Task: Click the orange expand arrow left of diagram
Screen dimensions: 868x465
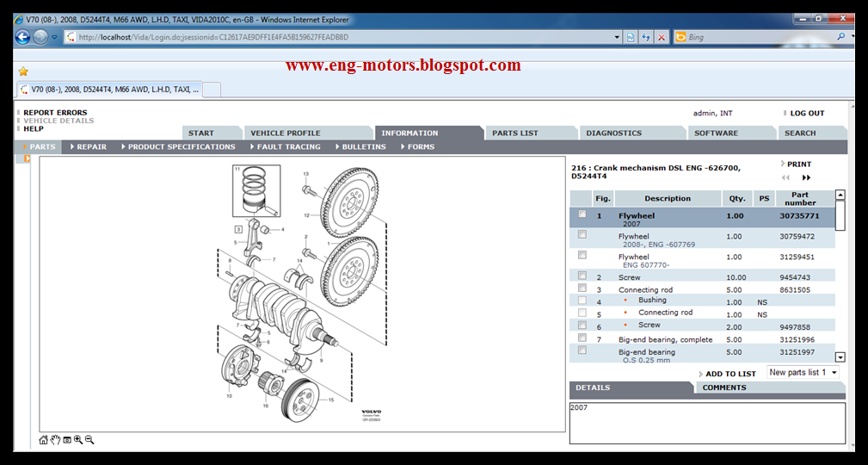Action: click(28, 158)
